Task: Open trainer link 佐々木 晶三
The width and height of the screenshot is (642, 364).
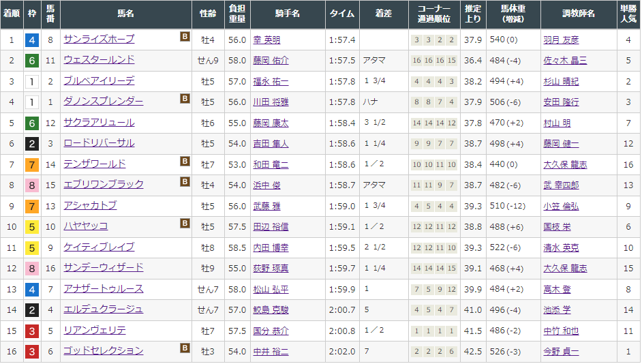Action: [565, 61]
